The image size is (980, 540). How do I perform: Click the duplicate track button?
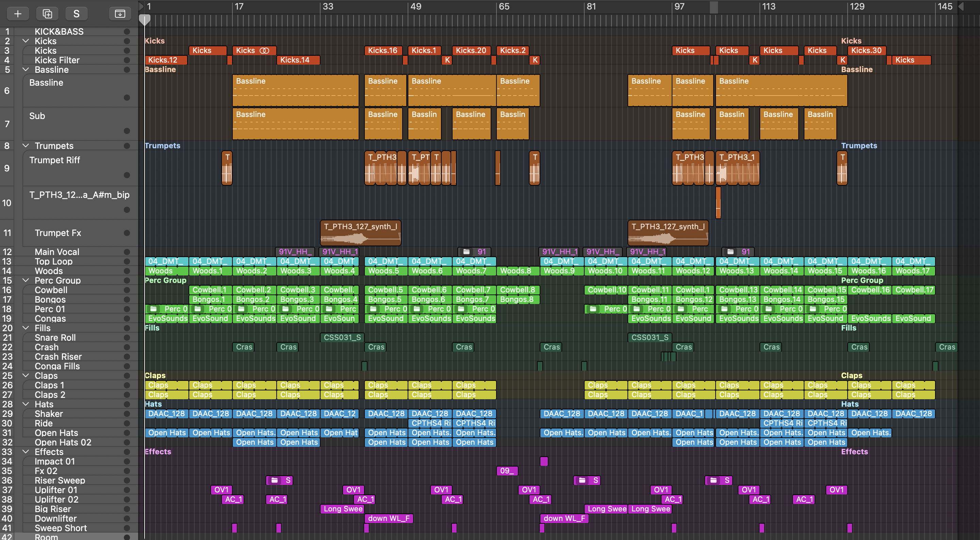tap(47, 14)
